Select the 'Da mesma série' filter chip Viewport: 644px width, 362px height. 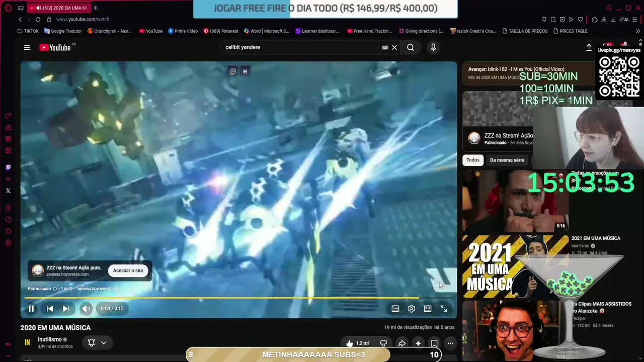[507, 160]
